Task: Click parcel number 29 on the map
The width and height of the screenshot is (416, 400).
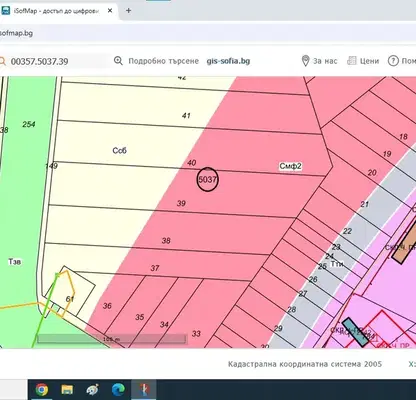Action: (278, 328)
